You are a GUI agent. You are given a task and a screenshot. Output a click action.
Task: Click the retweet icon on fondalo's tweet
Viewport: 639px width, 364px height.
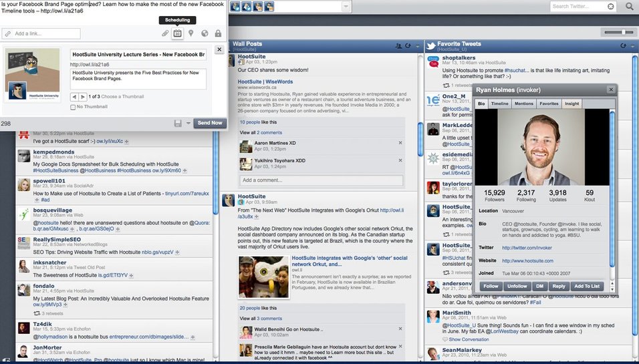tap(37, 313)
